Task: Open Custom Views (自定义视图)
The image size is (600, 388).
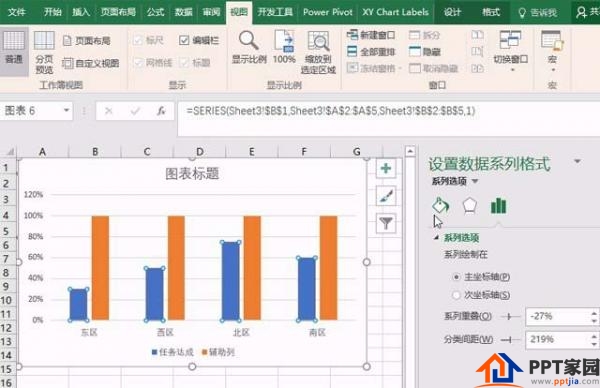Action: [x=91, y=63]
